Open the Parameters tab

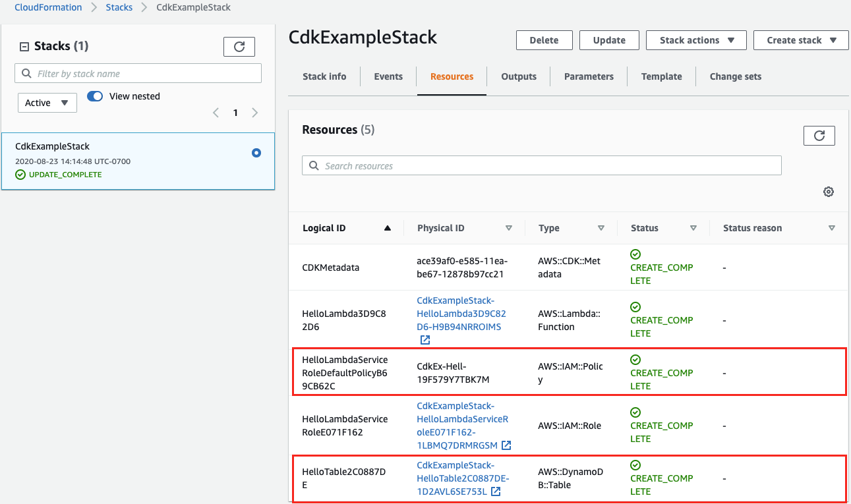coord(589,76)
